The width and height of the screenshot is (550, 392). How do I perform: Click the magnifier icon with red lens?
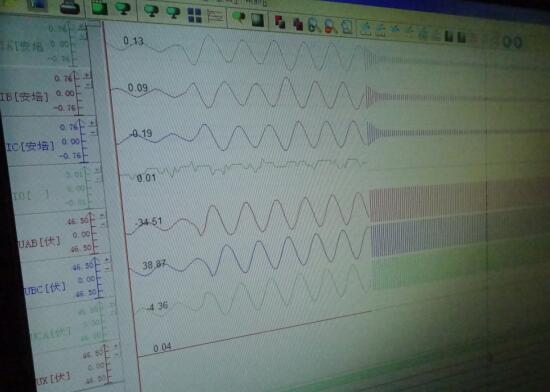pos(329,26)
